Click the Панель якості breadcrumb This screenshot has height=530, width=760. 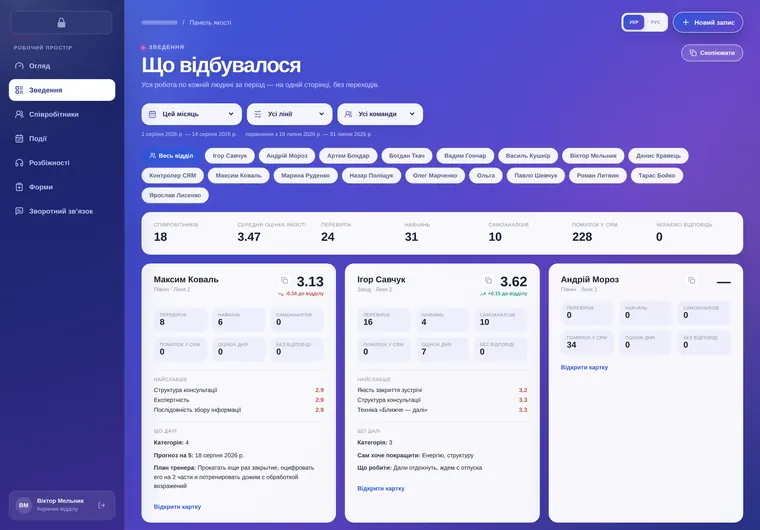tap(210, 22)
